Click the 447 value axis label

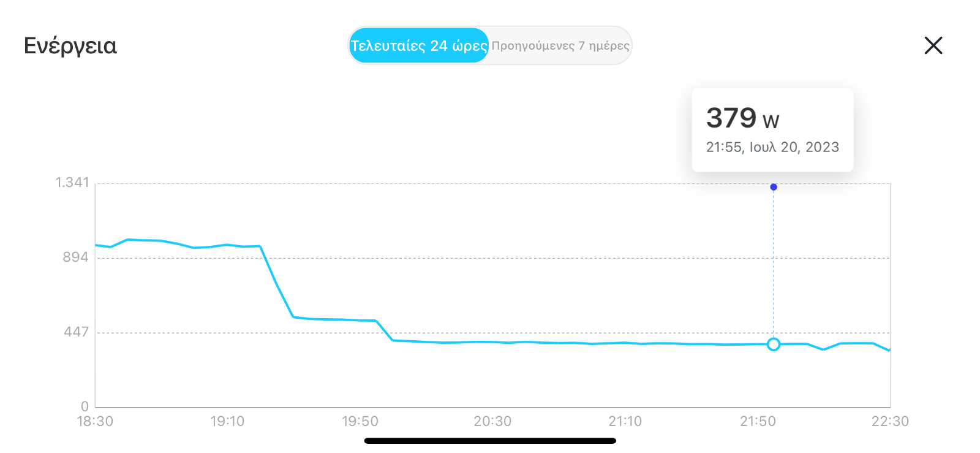(77, 332)
